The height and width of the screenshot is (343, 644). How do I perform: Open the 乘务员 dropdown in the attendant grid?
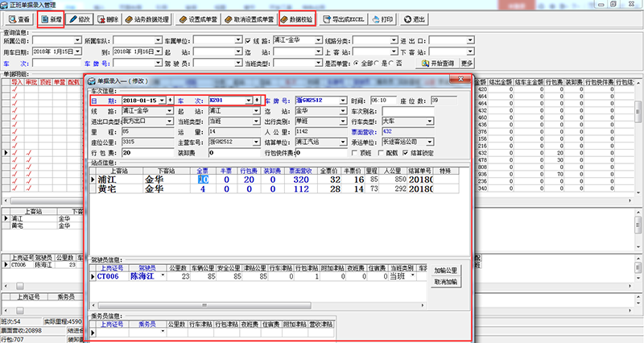click(x=163, y=331)
